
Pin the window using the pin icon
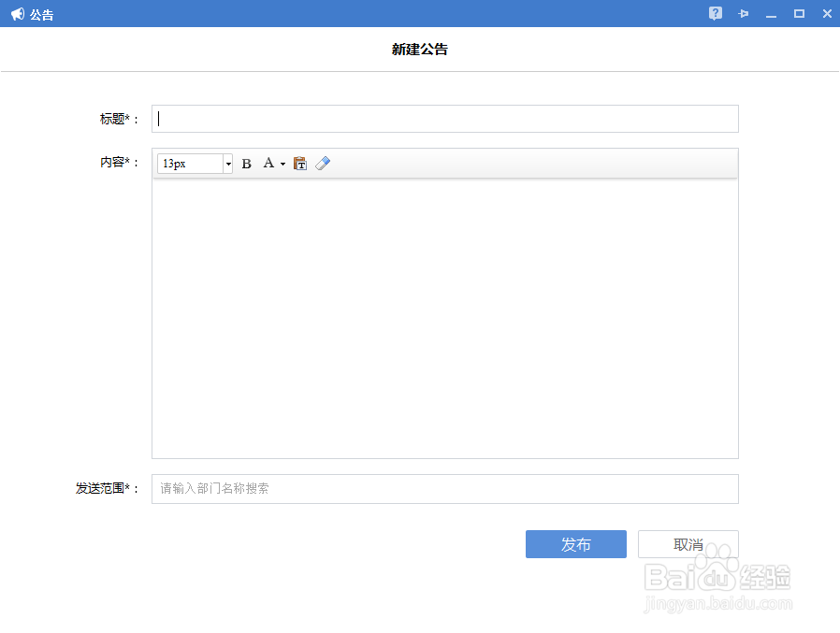743,13
